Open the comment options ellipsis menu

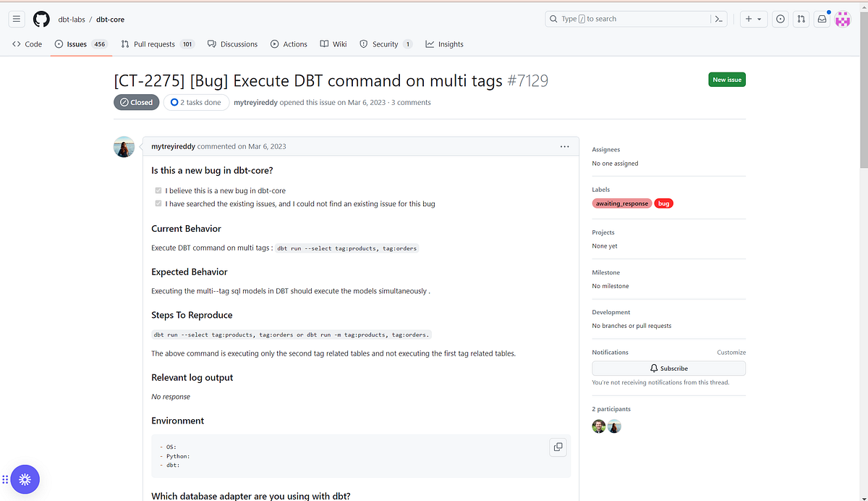tap(564, 146)
